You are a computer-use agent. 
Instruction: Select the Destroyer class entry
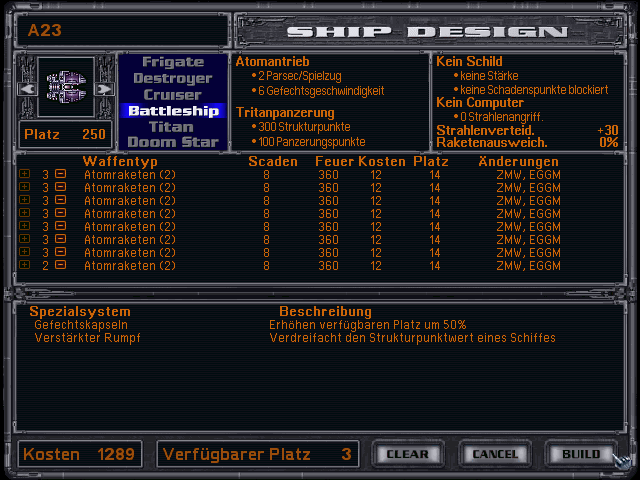pos(172,78)
